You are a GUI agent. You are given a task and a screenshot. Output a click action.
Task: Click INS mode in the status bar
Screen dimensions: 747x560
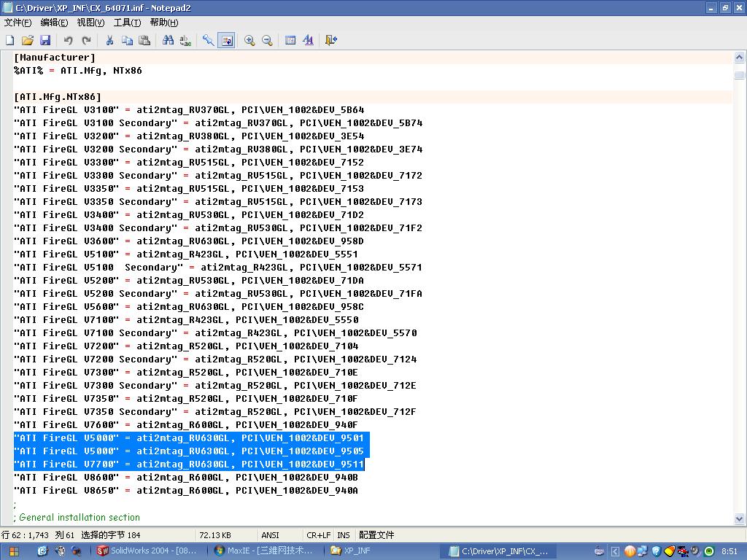point(344,535)
